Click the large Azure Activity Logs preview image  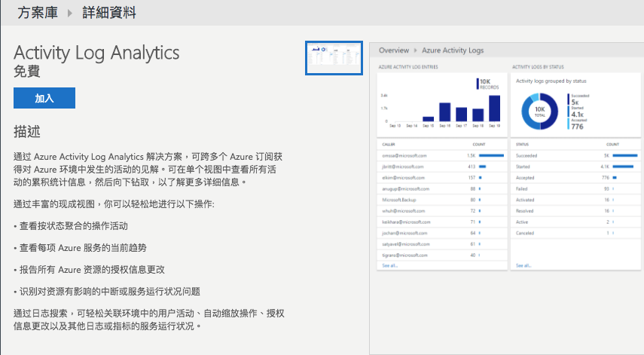pos(507,198)
